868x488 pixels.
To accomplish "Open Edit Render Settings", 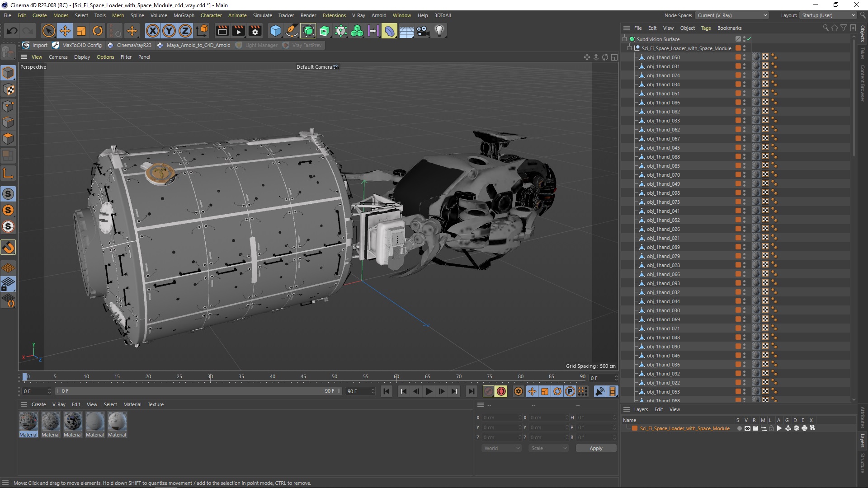I will click(255, 31).
